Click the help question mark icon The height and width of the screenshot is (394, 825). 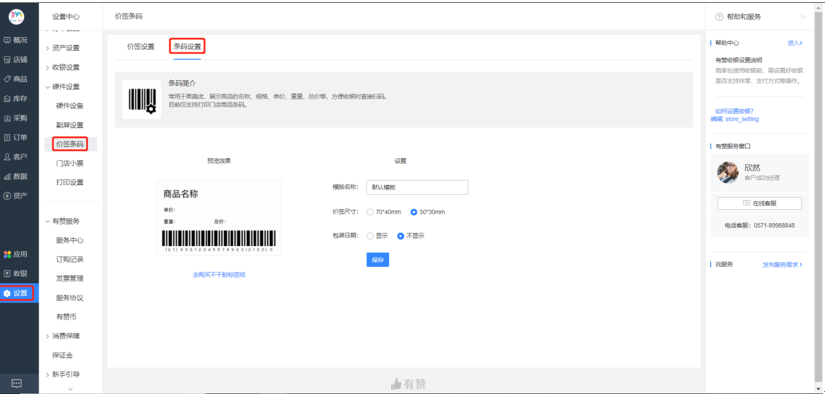click(719, 17)
